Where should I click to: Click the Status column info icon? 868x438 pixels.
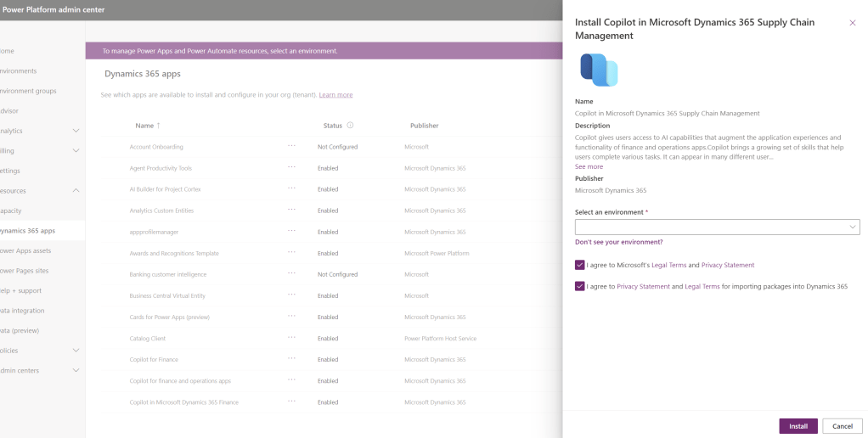pyautogui.click(x=350, y=126)
